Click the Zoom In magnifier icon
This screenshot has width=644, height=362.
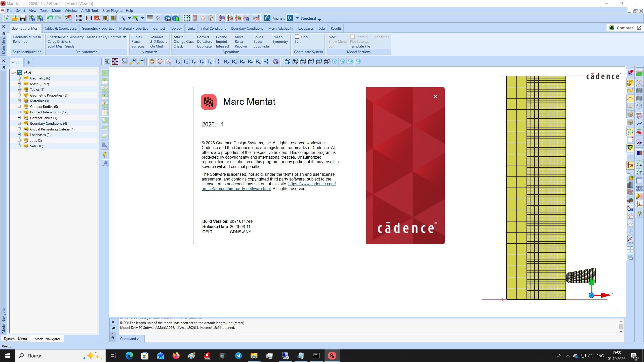[133, 62]
